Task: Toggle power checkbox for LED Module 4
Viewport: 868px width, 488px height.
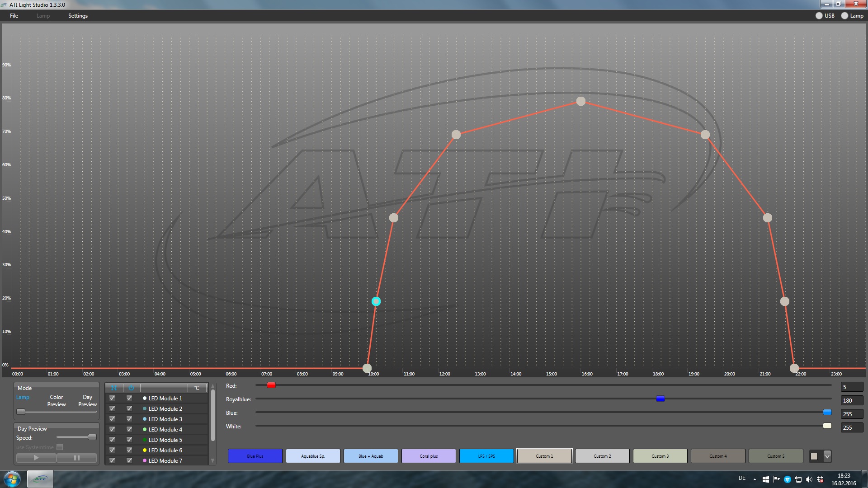Action: [x=129, y=429]
